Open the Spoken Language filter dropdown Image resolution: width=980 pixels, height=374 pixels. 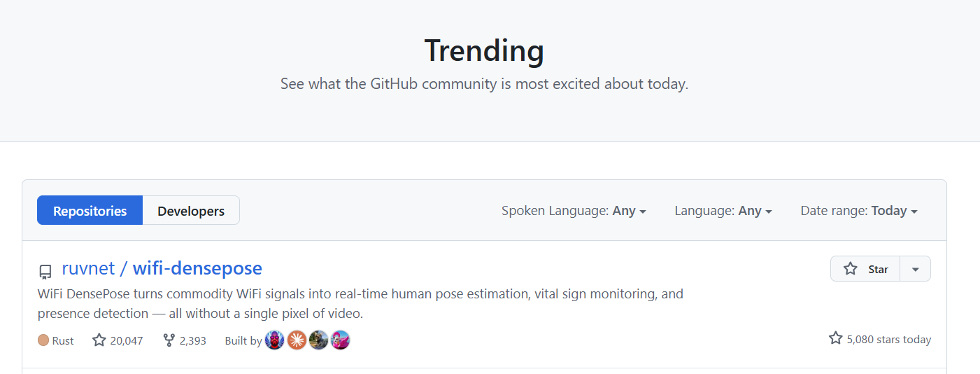pos(574,211)
